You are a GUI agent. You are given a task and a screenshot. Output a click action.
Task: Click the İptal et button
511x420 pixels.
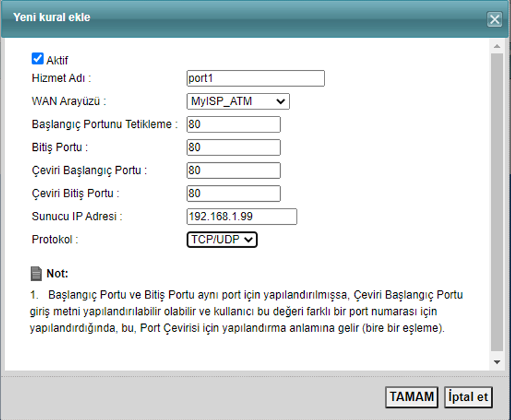tap(468, 397)
